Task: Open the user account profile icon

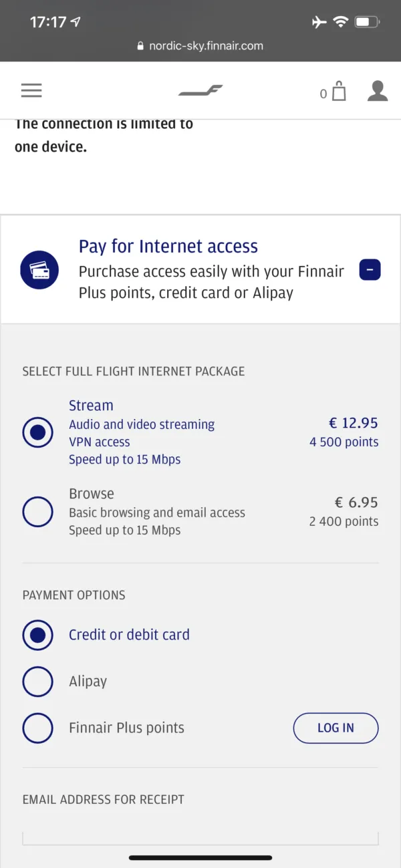Action: 377,90
